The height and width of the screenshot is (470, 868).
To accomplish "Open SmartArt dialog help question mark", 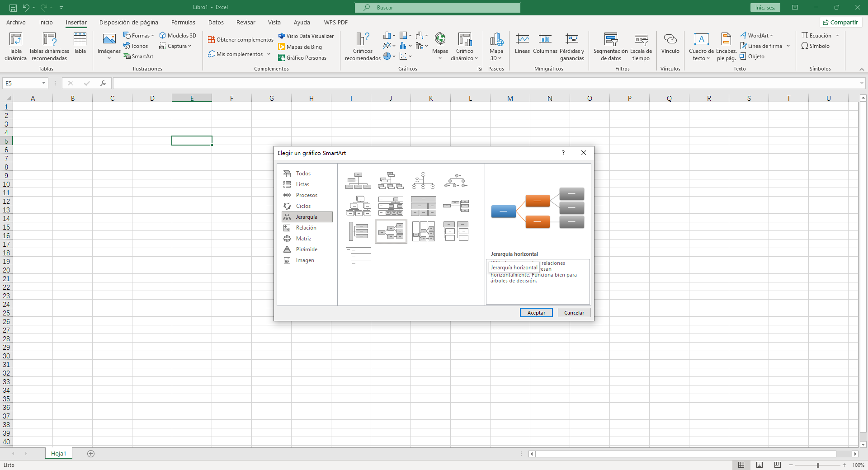I will 563,153.
